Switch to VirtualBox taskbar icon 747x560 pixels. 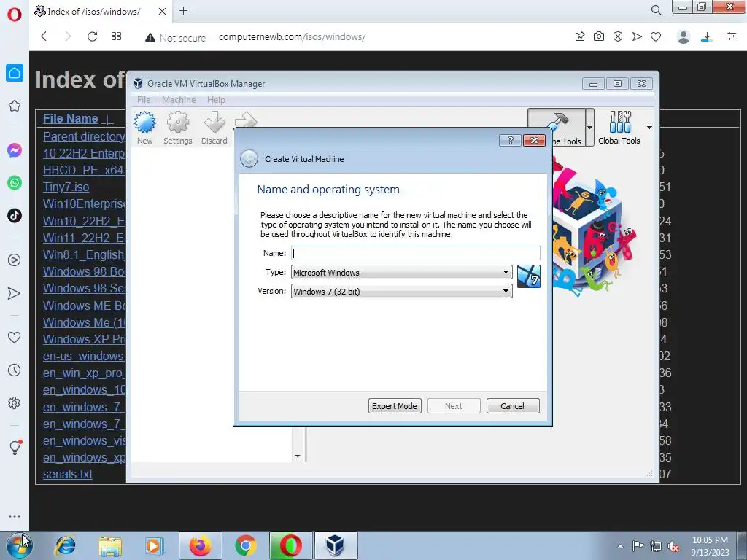[336, 545]
